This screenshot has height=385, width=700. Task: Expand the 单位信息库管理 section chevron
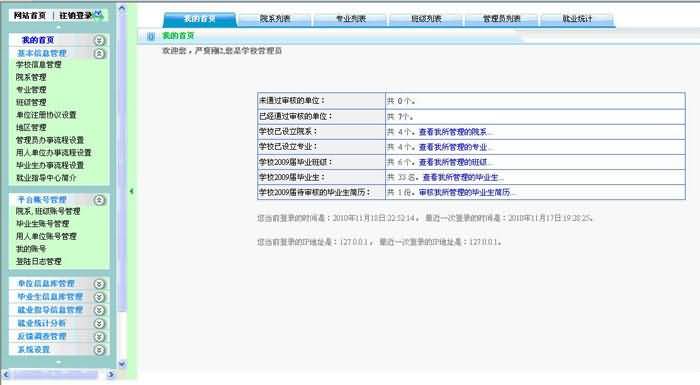point(100,284)
